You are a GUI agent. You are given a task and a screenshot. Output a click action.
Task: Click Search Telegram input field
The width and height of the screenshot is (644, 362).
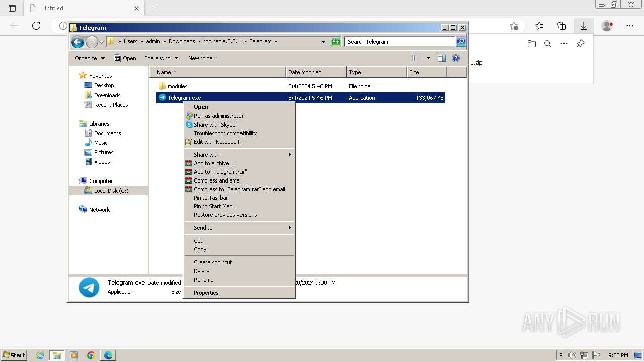[400, 42]
